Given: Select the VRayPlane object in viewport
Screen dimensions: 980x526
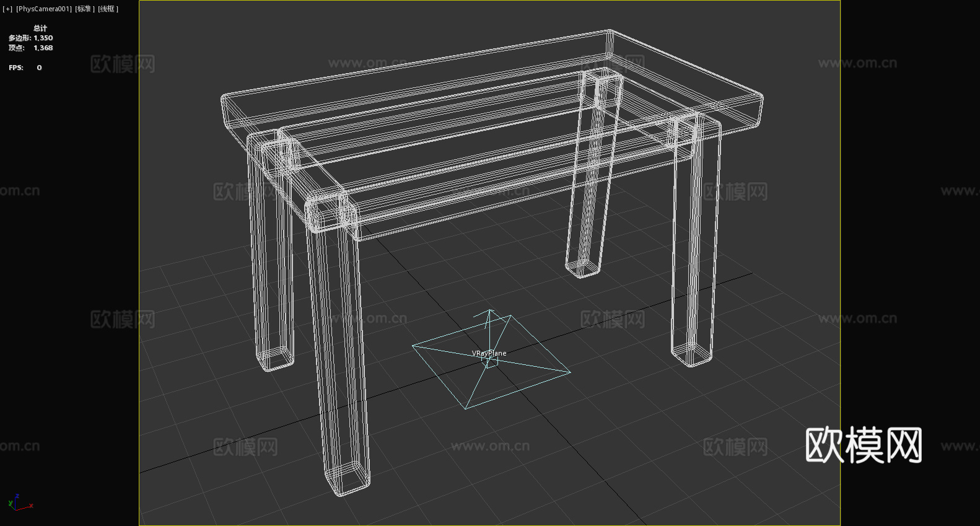Looking at the screenshot, I should pyautogui.click(x=491, y=359).
